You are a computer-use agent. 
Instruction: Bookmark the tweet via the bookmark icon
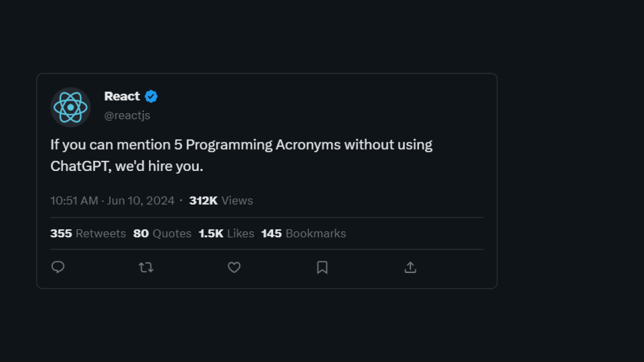tap(322, 267)
